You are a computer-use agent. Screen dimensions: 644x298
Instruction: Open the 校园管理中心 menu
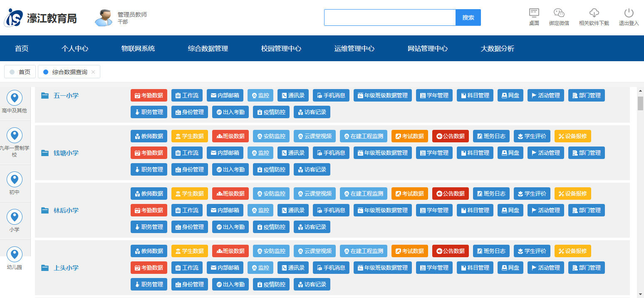[281, 48]
